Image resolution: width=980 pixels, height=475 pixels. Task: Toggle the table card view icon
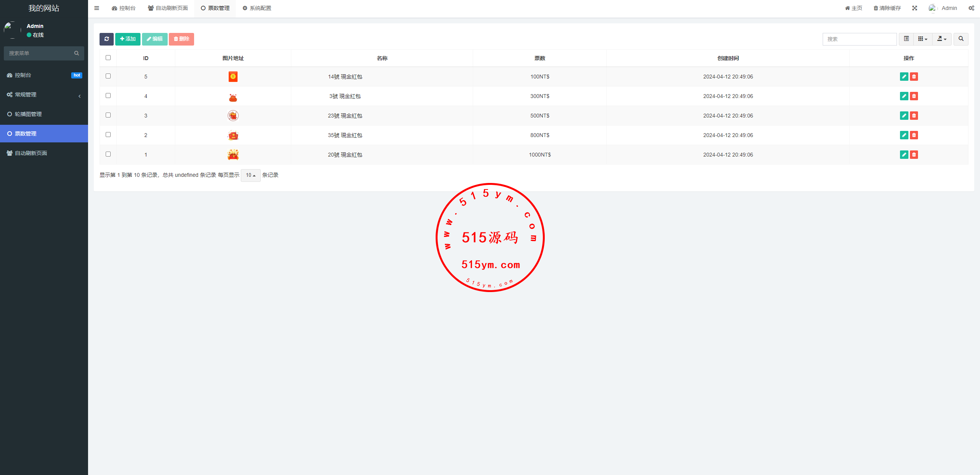[906, 39]
